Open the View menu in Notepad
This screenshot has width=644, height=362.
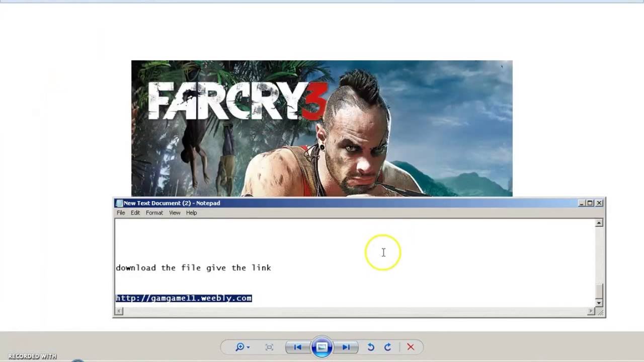point(175,213)
